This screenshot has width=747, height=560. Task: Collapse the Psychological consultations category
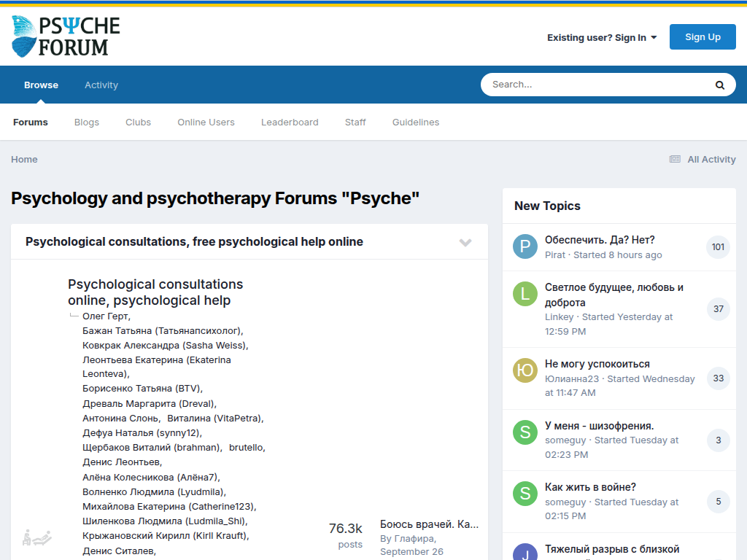(x=465, y=242)
